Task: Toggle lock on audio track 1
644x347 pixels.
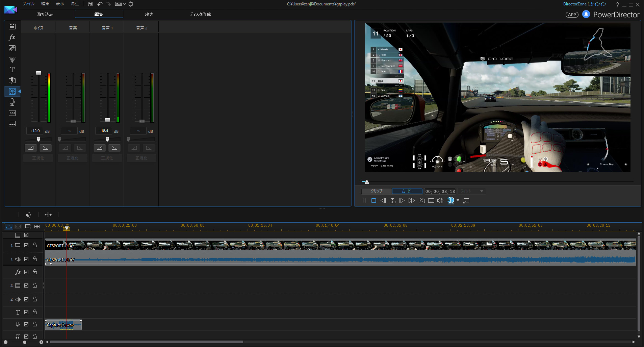Action: point(35,259)
